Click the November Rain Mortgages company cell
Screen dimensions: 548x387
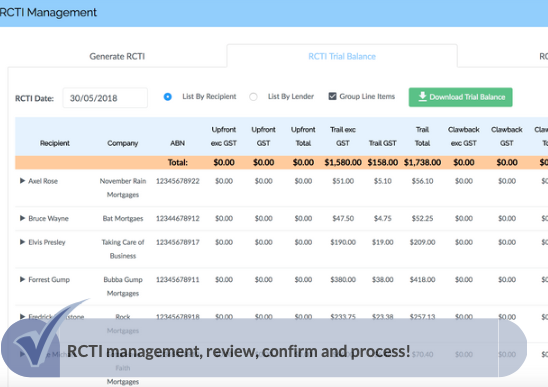click(123, 188)
